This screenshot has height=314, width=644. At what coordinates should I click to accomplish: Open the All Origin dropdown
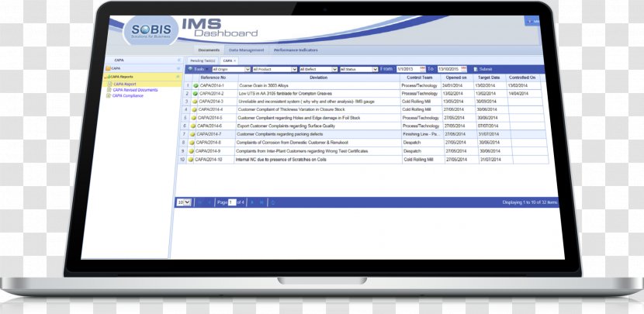231,69
